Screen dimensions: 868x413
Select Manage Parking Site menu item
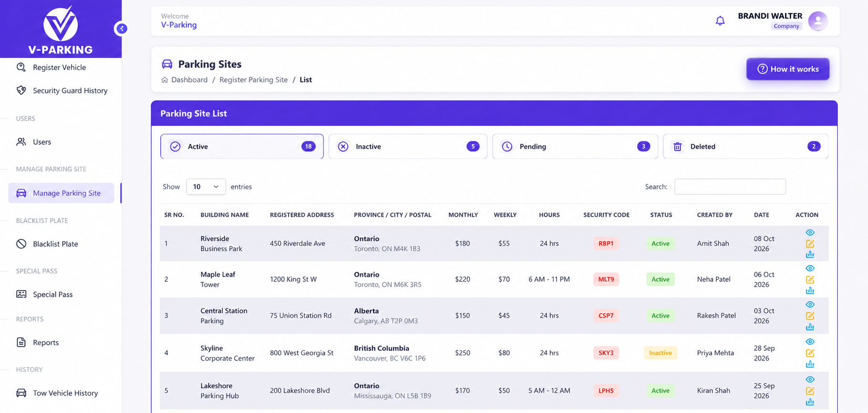pyautogui.click(x=61, y=193)
